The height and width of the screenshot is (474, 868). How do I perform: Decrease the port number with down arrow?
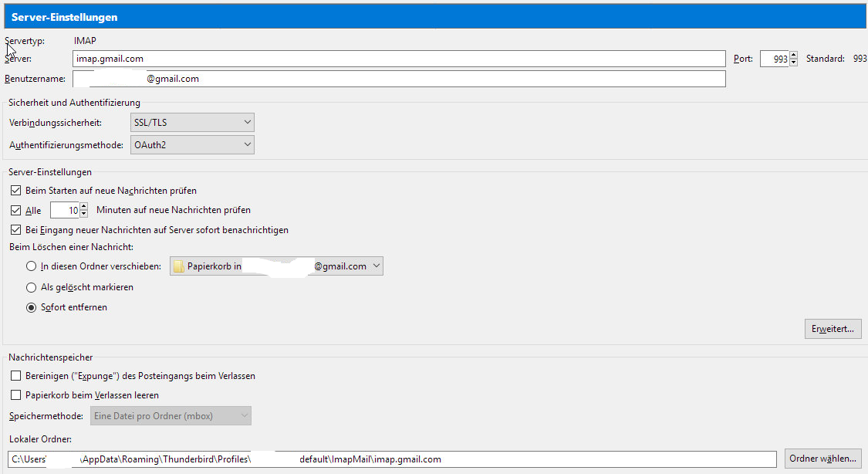(793, 63)
